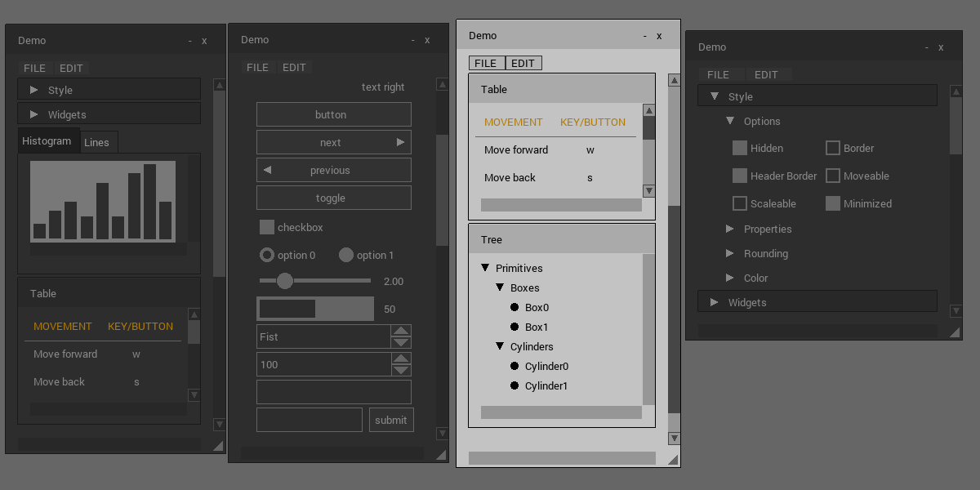Click table scroll-up arrow in light window
980x490 pixels.
[x=649, y=110]
